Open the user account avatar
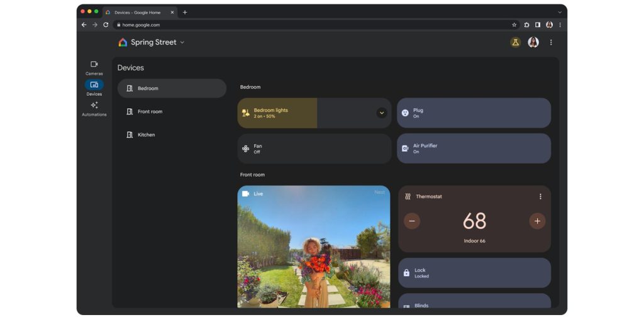This screenshot has width=644, height=322. [533, 42]
